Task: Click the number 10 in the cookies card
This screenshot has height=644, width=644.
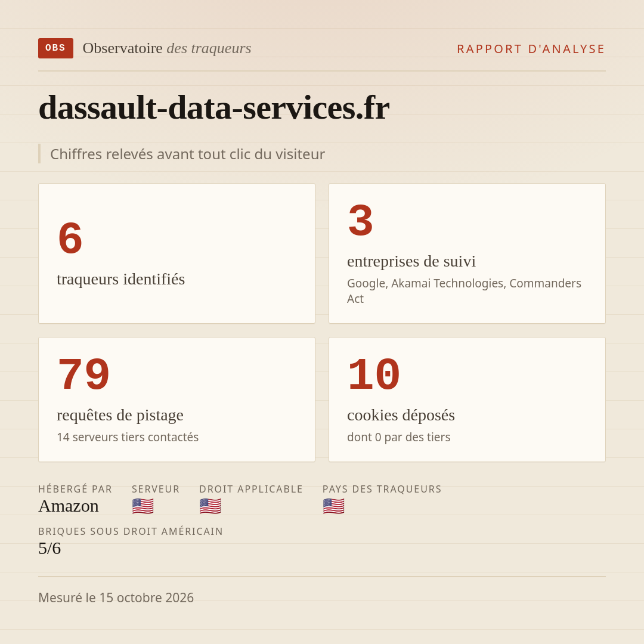Action: pyautogui.click(x=374, y=375)
